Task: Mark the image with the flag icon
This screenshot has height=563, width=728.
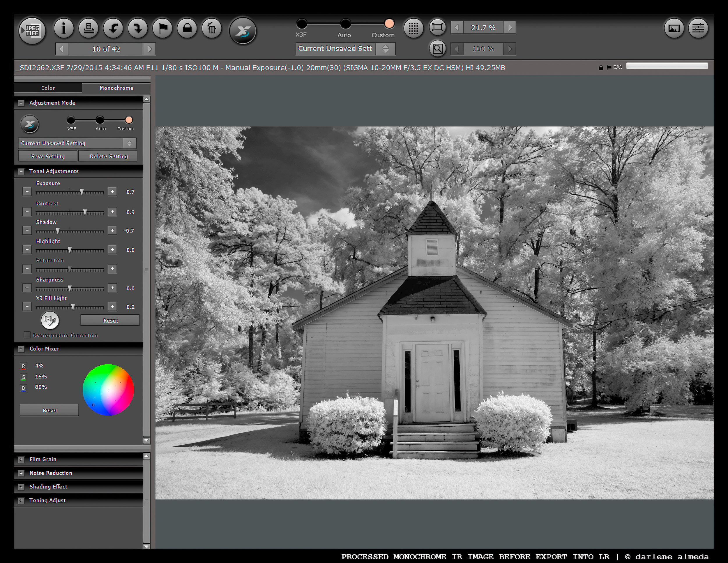Action: [x=162, y=28]
